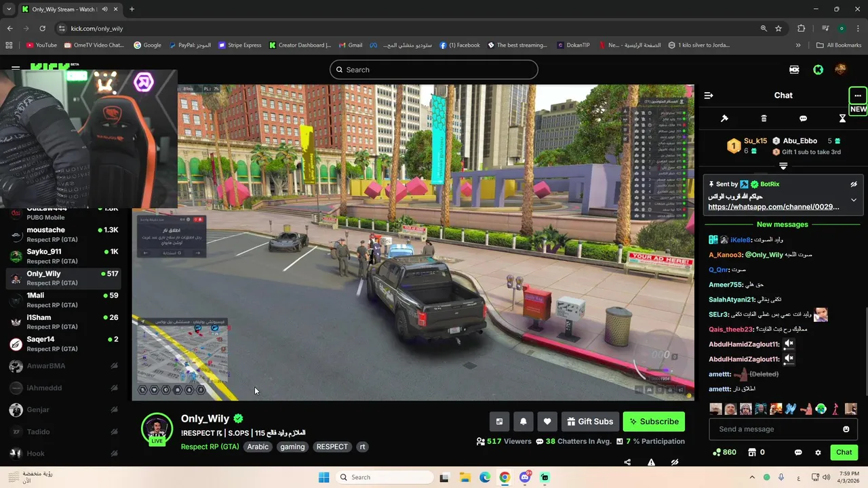Bookmark this page star icon

pyautogui.click(x=778, y=28)
